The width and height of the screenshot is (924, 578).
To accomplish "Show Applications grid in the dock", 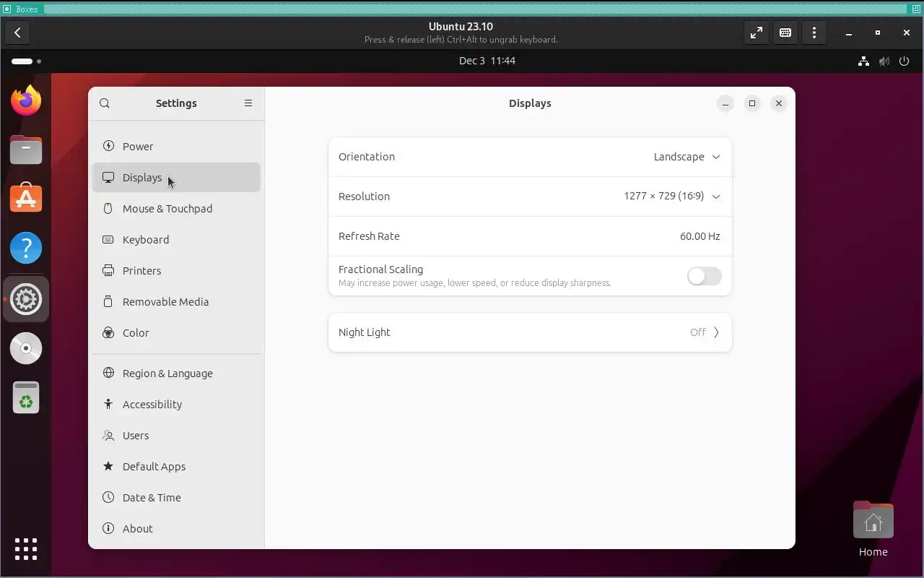I will tap(26, 549).
